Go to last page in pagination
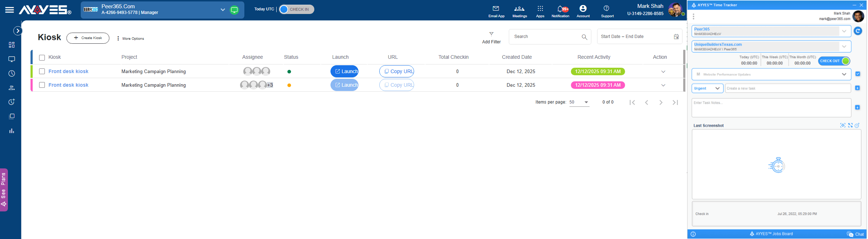 click(x=675, y=102)
